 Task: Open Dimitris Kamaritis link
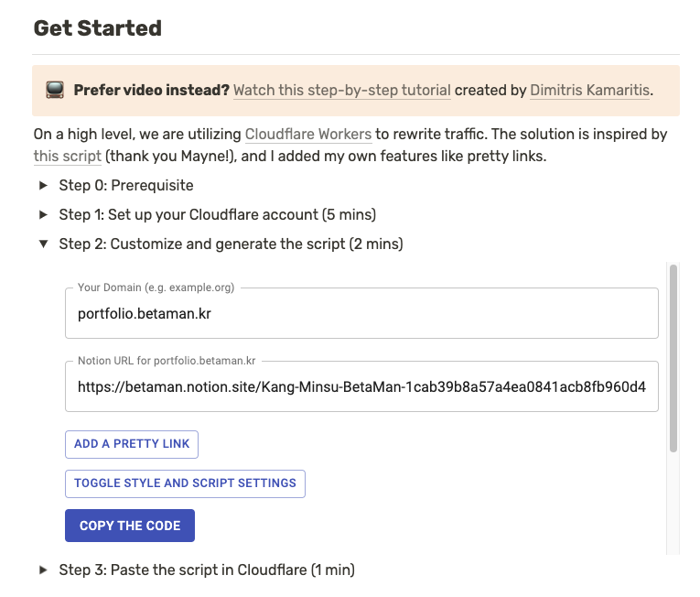click(589, 91)
